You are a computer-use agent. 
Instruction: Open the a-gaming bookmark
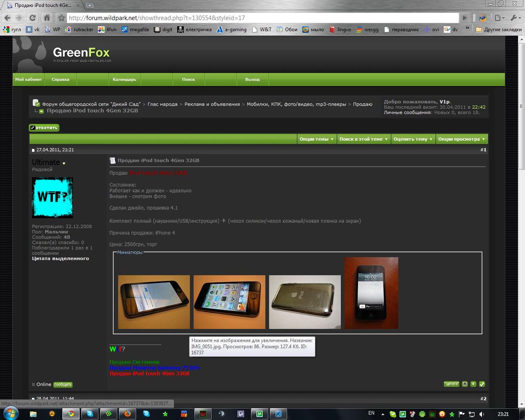pos(232,30)
